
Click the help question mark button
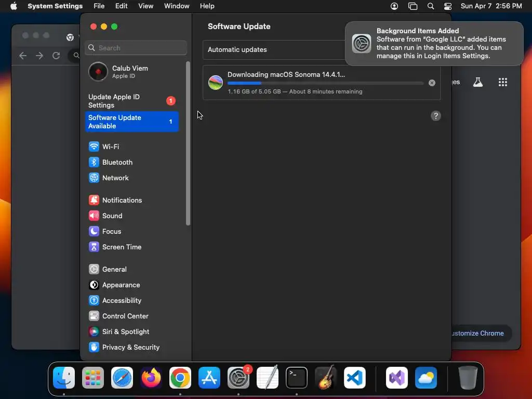(x=436, y=116)
